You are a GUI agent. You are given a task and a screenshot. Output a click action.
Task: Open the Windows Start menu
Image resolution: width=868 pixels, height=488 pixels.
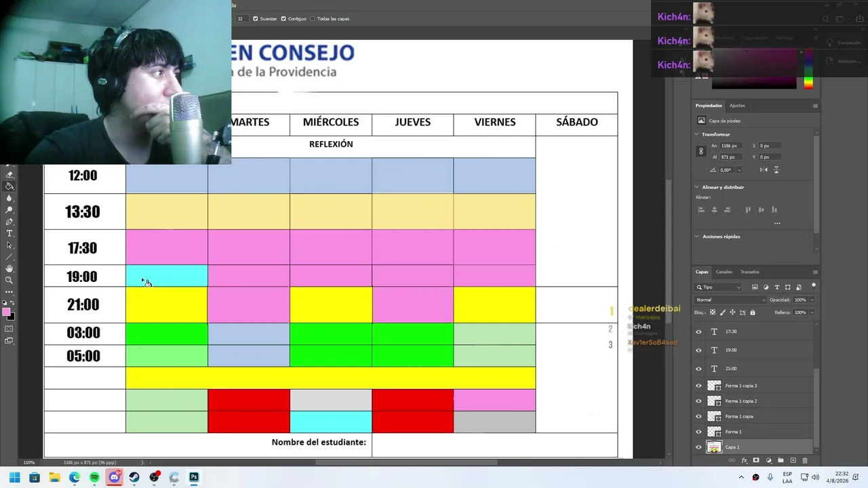click(14, 477)
